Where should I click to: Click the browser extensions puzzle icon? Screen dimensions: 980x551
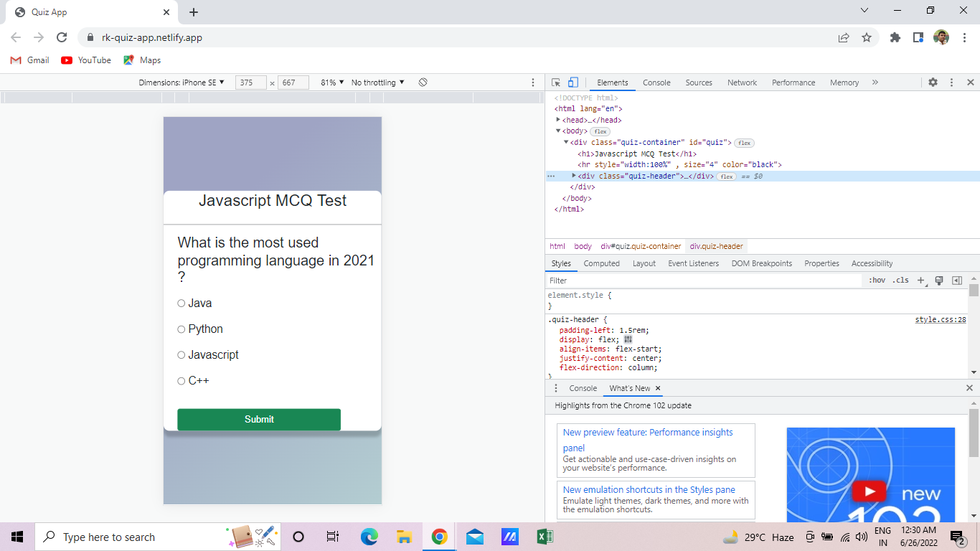(895, 37)
